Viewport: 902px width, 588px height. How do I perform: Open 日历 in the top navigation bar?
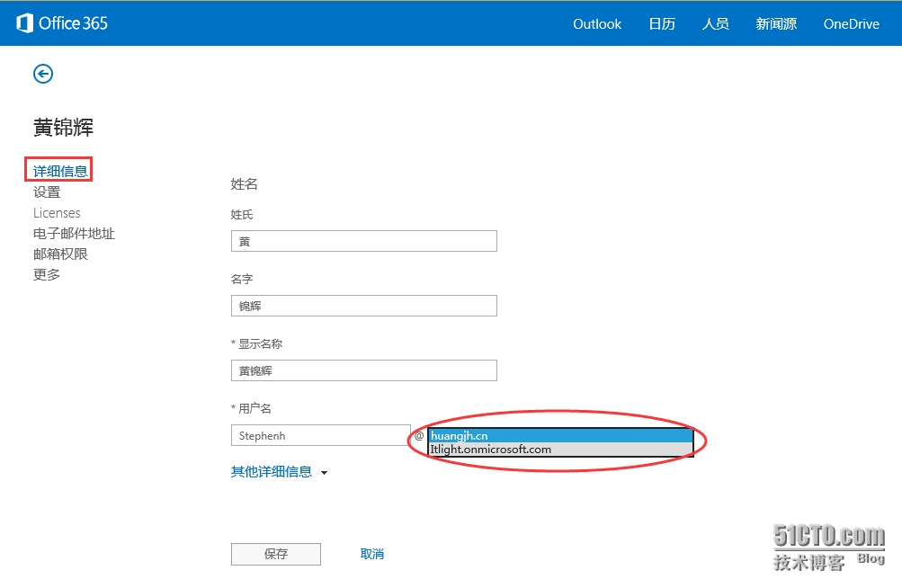point(662,24)
